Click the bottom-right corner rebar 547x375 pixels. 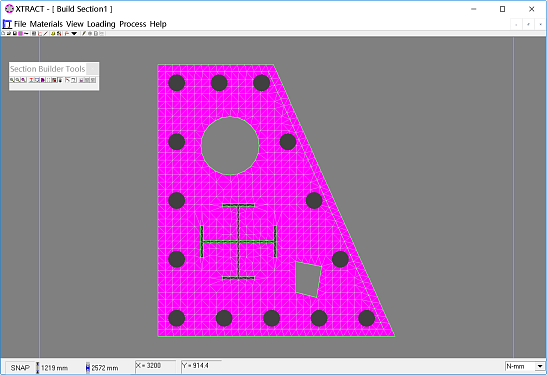click(x=367, y=318)
